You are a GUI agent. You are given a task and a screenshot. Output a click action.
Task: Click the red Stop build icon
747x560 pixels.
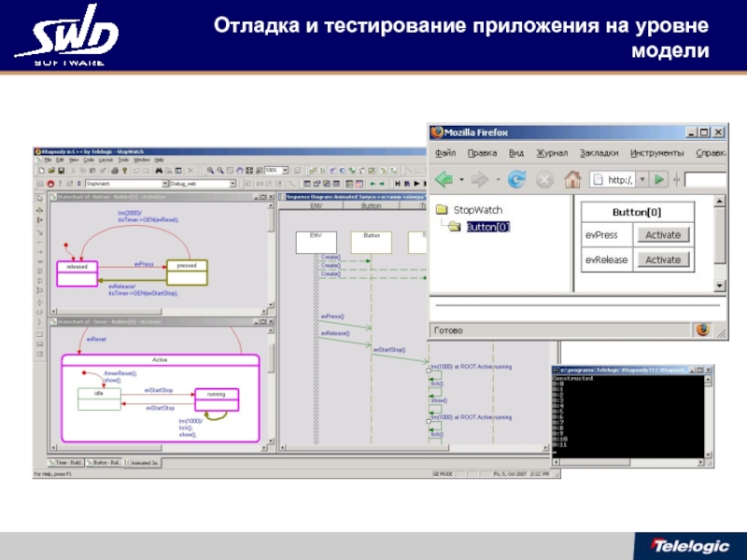coord(50,184)
